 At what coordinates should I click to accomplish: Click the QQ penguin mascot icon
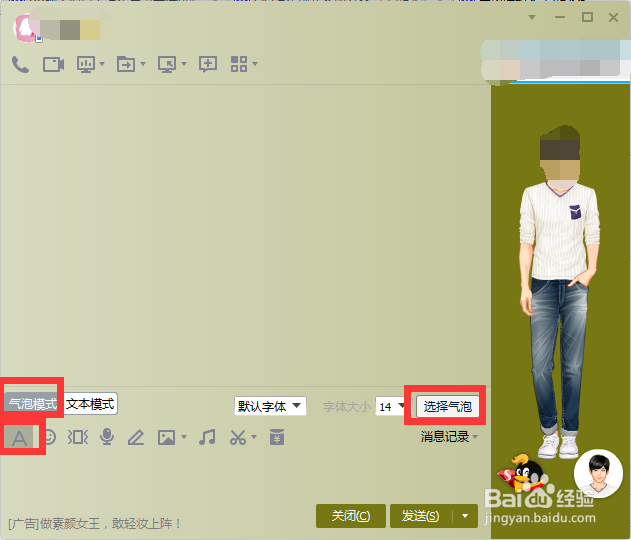pyautogui.click(x=521, y=472)
